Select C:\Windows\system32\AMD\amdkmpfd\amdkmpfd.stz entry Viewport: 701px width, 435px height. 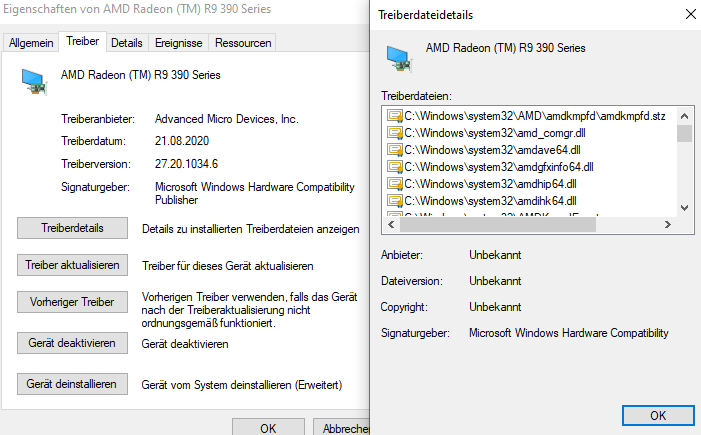535,116
